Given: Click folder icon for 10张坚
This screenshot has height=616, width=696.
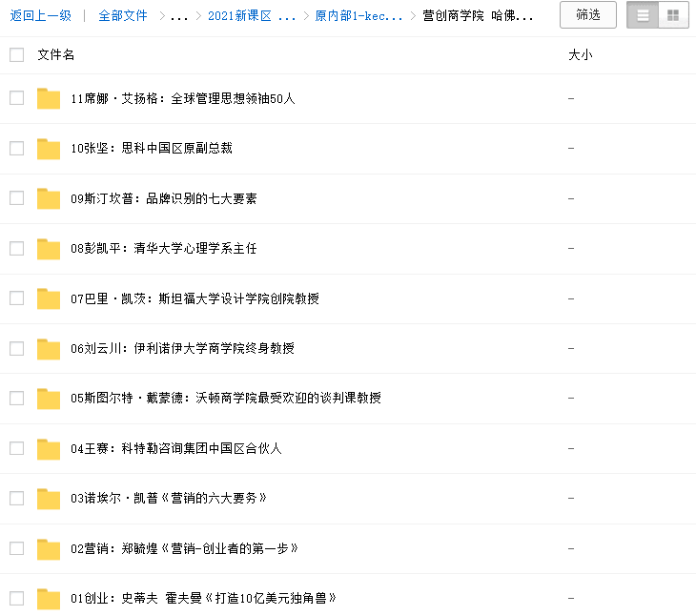Looking at the screenshot, I should 49,148.
